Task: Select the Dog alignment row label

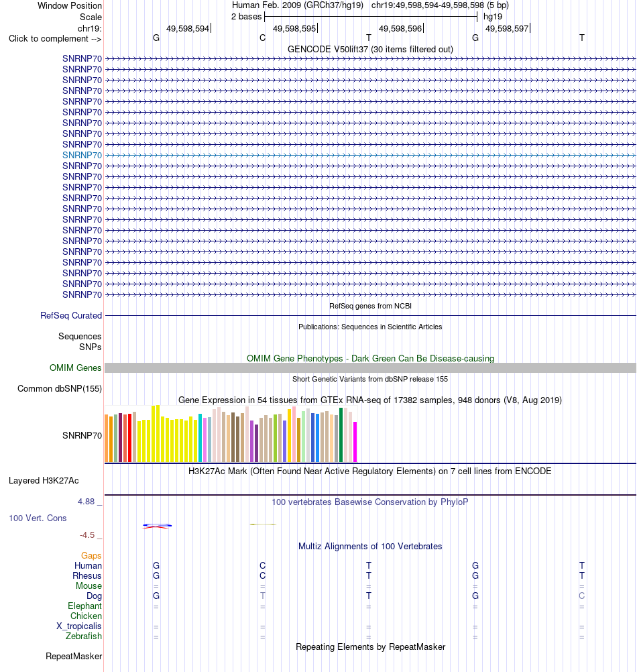Action: pos(95,596)
